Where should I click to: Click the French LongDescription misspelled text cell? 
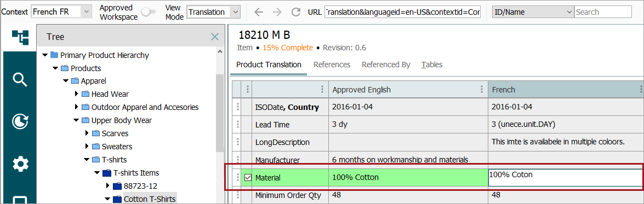566,142
